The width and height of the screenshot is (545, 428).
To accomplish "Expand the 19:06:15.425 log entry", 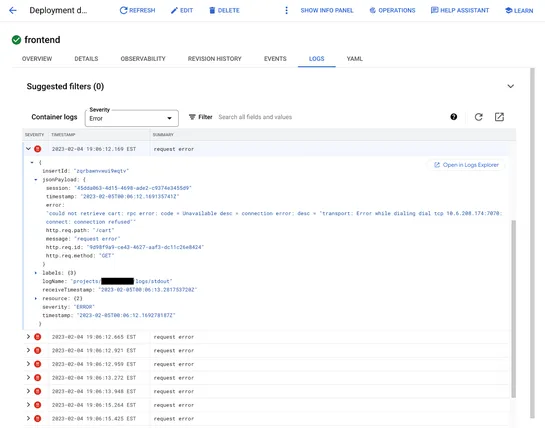I will coord(28,418).
